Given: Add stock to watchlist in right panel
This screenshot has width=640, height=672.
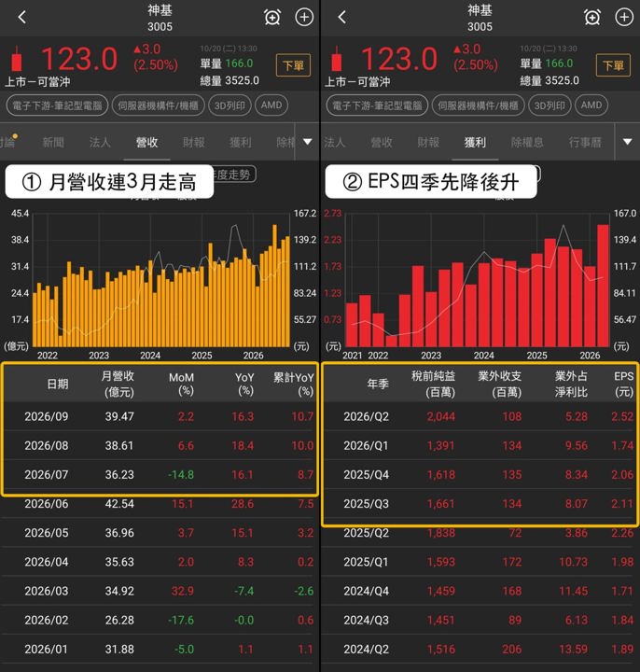Looking at the screenshot, I should click(x=624, y=17).
